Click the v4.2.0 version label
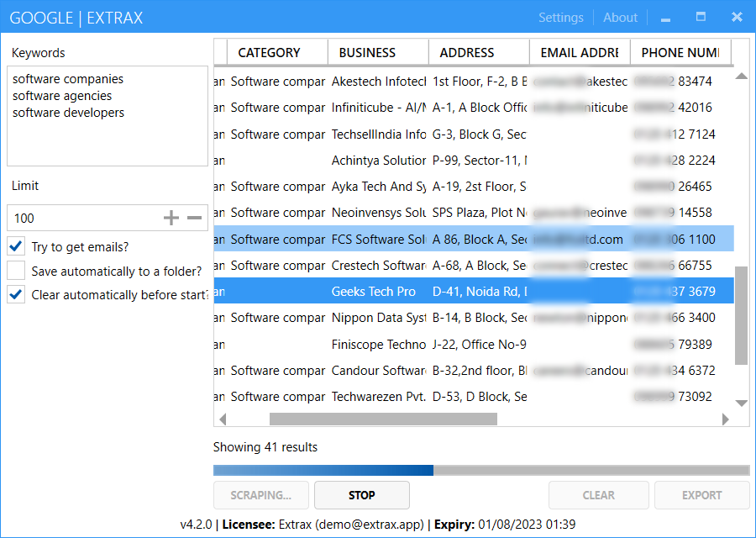Screen dimensions: 756x538 [196, 524]
